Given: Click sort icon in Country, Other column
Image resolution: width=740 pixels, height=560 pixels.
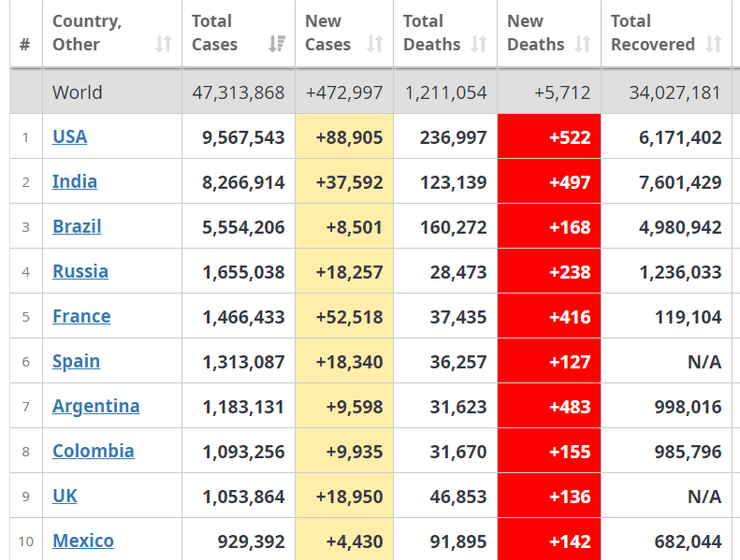Looking at the screenshot, I should (163, 44).
